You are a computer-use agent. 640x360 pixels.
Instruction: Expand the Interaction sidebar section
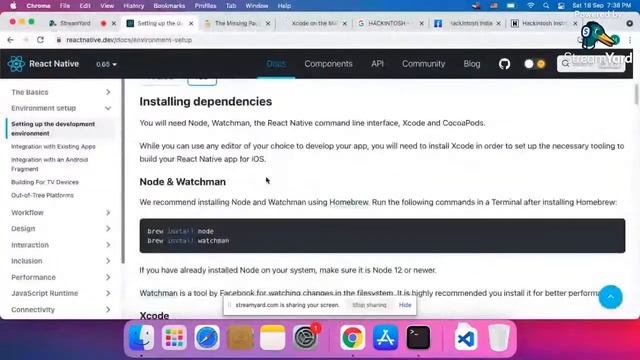[61, 245]
